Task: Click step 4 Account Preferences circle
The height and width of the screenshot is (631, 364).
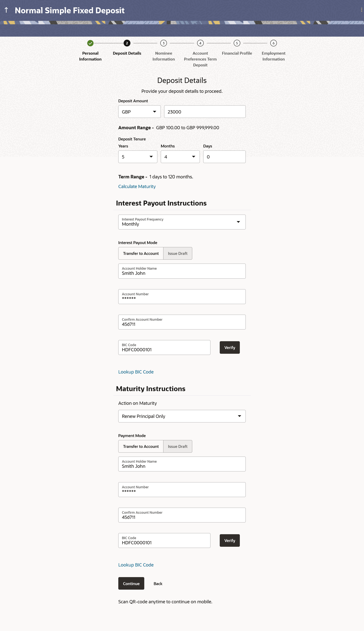Action: pyautogui.click(x=200, y=43)
